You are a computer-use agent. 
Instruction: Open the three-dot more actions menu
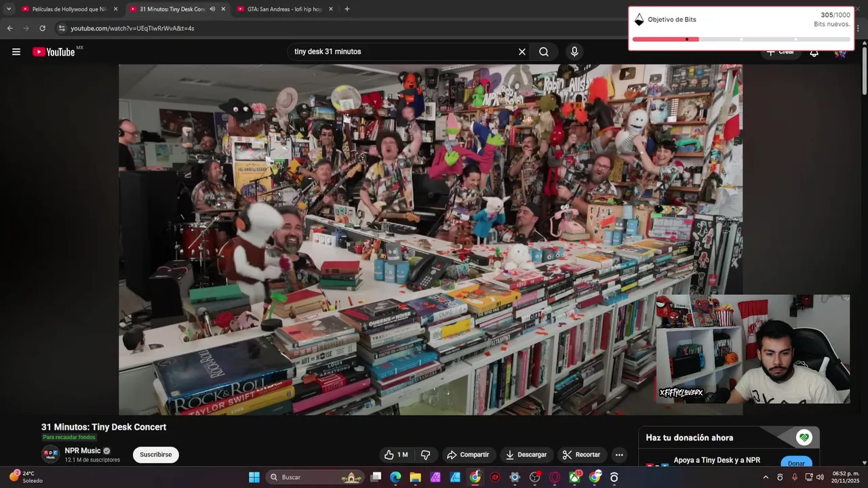[619, 455]
